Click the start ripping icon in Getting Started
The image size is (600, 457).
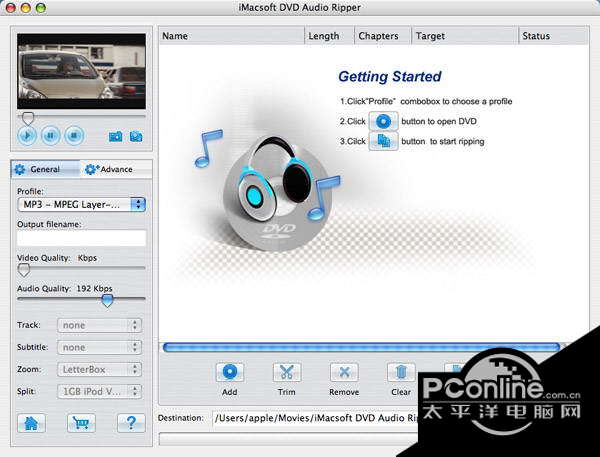tap(383, 141)
